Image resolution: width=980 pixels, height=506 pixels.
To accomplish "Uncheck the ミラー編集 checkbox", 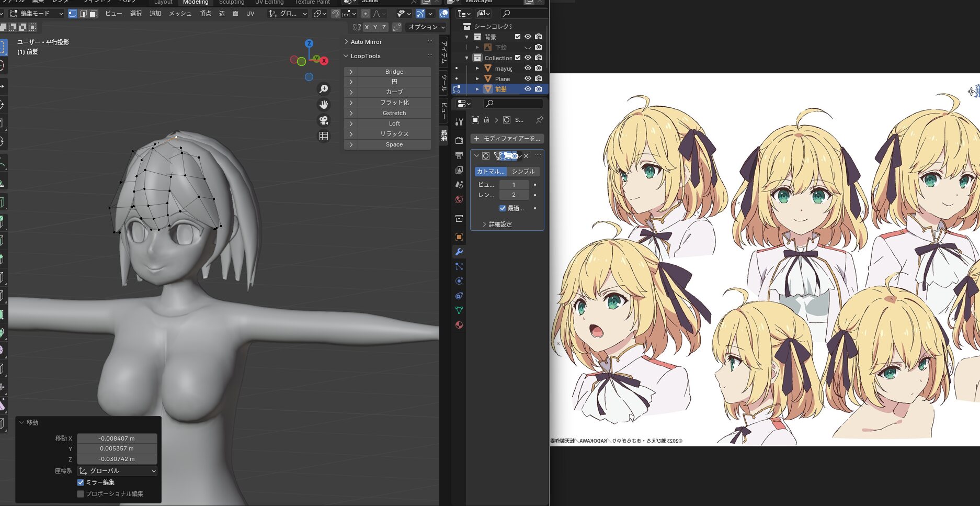I will pyautogui.click(x=81, y=482).
